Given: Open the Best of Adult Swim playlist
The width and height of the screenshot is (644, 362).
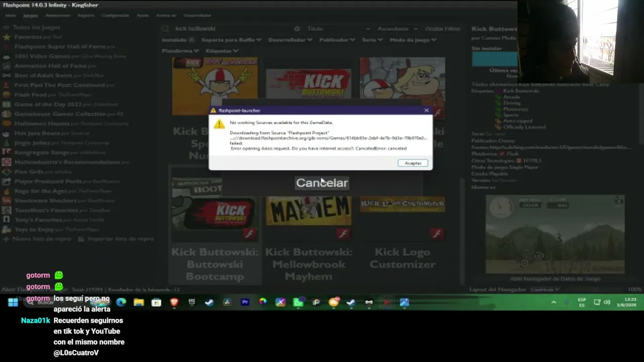Looking at the screenshot, I should [x=53, y=75].
